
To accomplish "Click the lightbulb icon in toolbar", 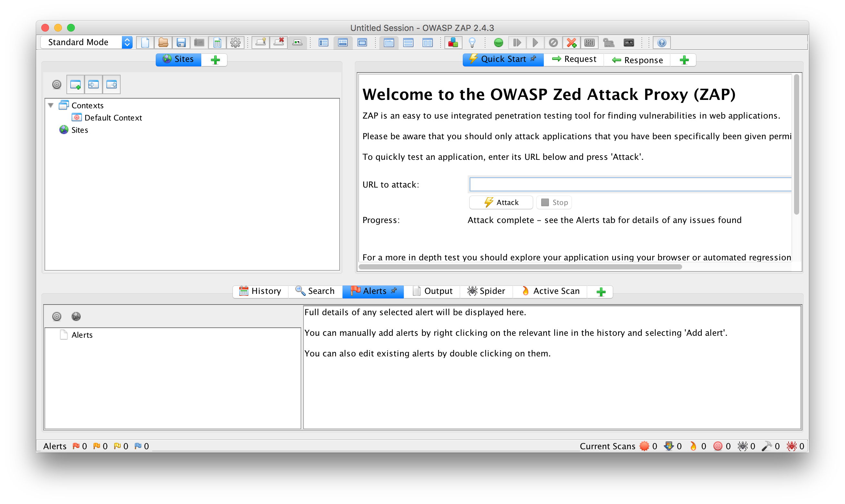I will point(472,43).
